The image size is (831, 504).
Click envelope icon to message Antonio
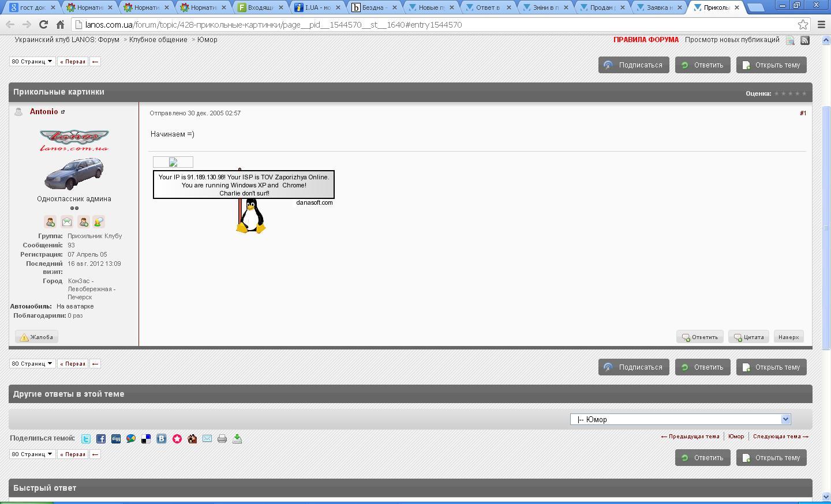click(67, 222)
